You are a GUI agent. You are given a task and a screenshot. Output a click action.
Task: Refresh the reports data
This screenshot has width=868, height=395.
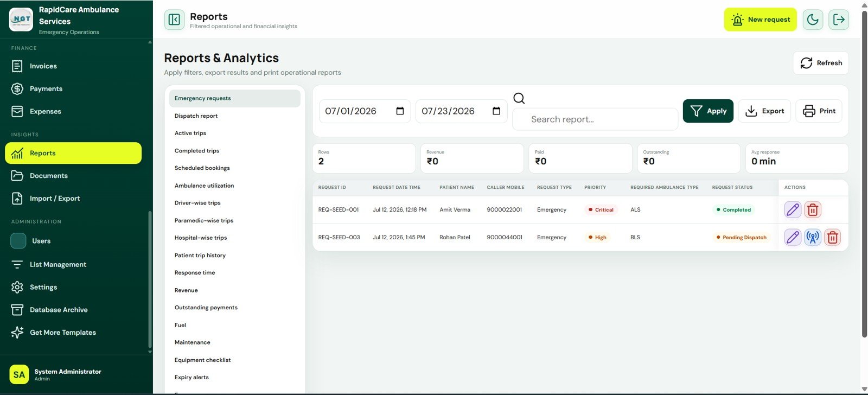(821, 63)
